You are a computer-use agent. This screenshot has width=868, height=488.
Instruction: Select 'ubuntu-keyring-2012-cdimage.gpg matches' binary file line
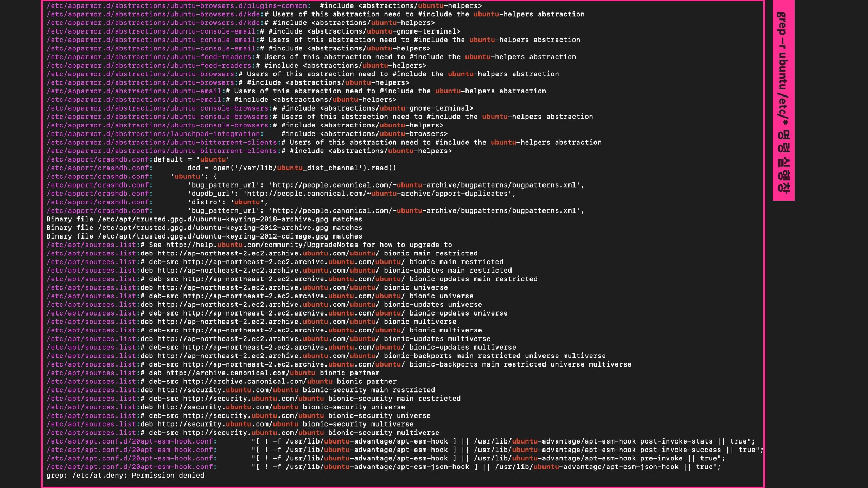(205, 236)
